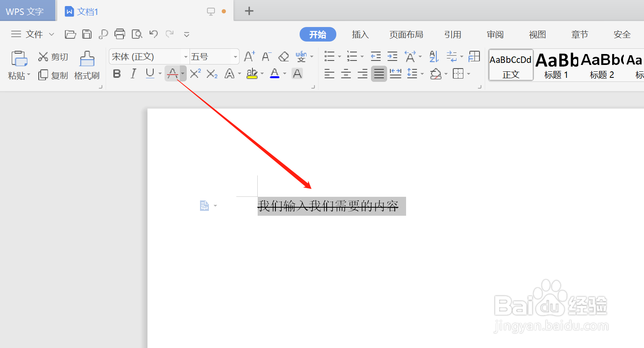
Task: Select the 开始 ribbon tab
Action: click(318, 34)
